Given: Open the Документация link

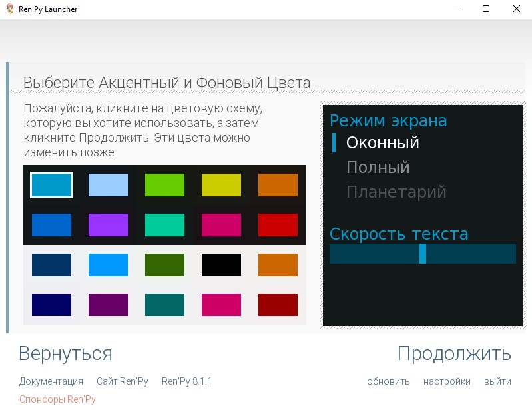Looking at the screenshot, I should [51, 381].
